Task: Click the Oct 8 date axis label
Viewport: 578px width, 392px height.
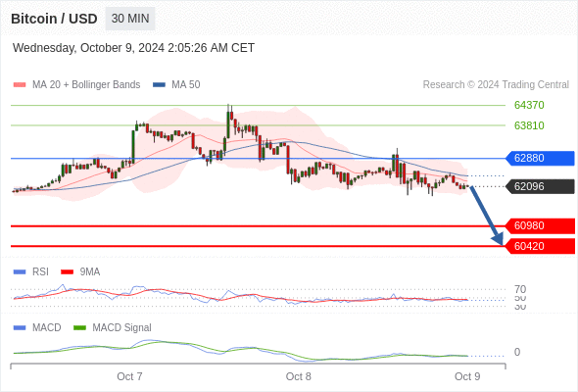Action: [x=298, y=376]
